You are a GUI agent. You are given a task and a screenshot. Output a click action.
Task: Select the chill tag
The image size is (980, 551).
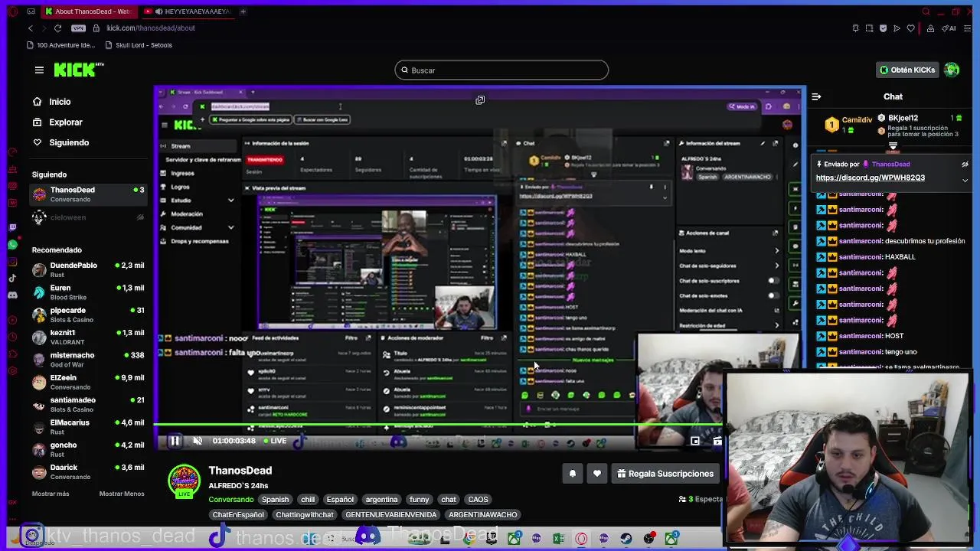click(x=308, y=500)
